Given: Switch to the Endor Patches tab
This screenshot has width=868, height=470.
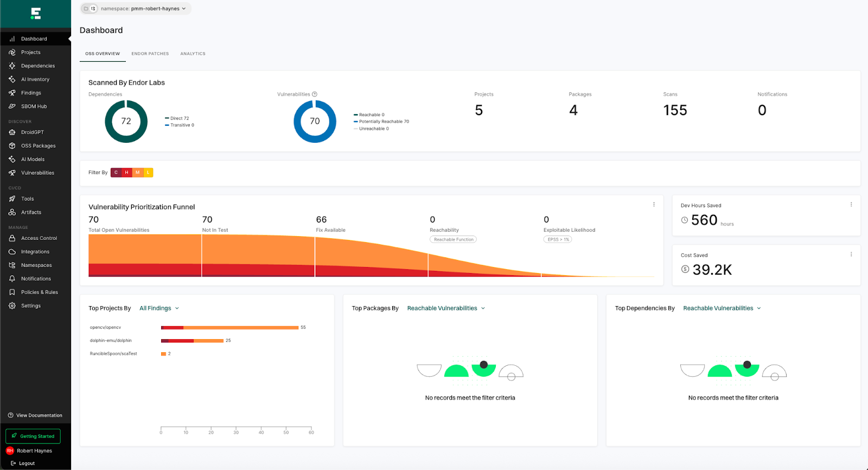Looking at the screenshot, I should click(x=150, y=54).
